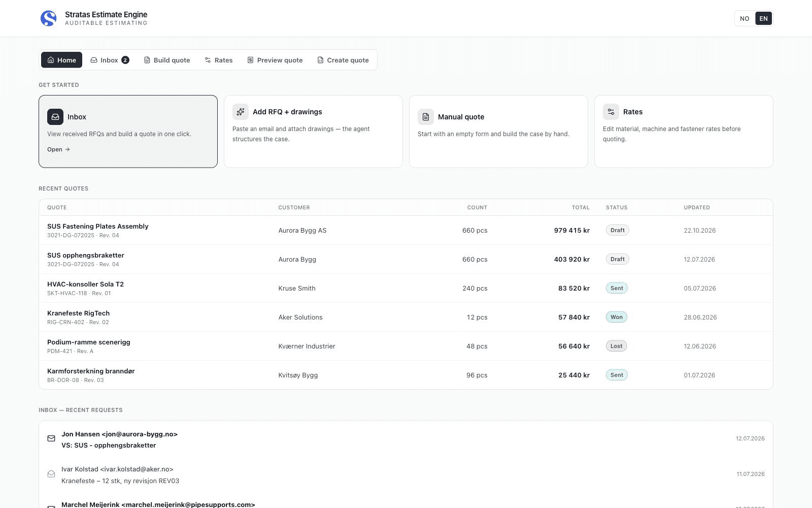Screen dimensions: 812x508
Task: Click customer Kvitsøy Bygg
Action: [298, 375]
